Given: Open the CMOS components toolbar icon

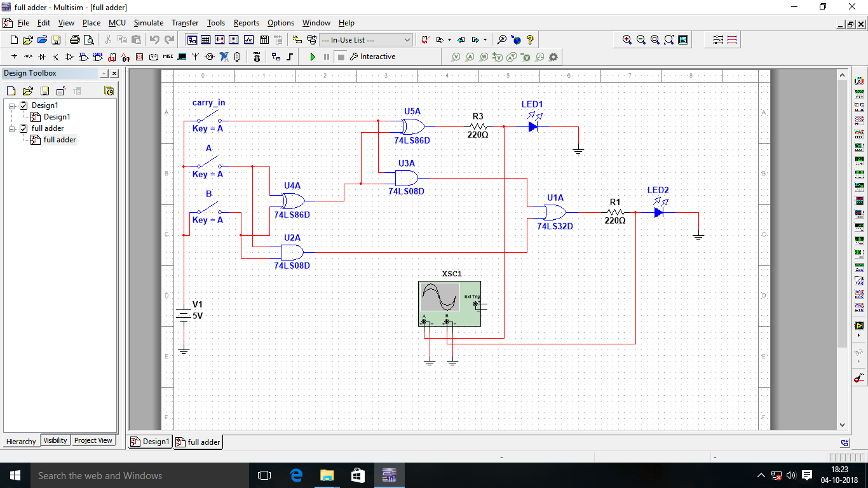Looking at the screenshot, I should (x=98, y=56).
